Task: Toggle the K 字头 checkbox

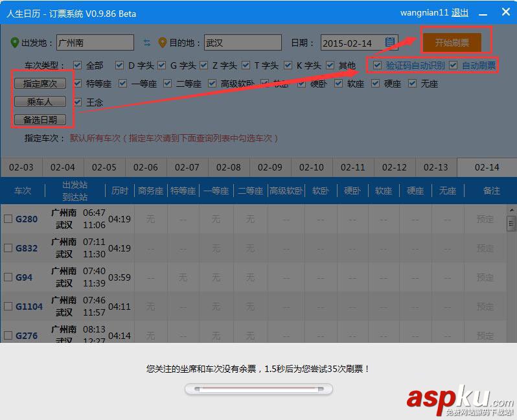Action: [x=288, y=65]
